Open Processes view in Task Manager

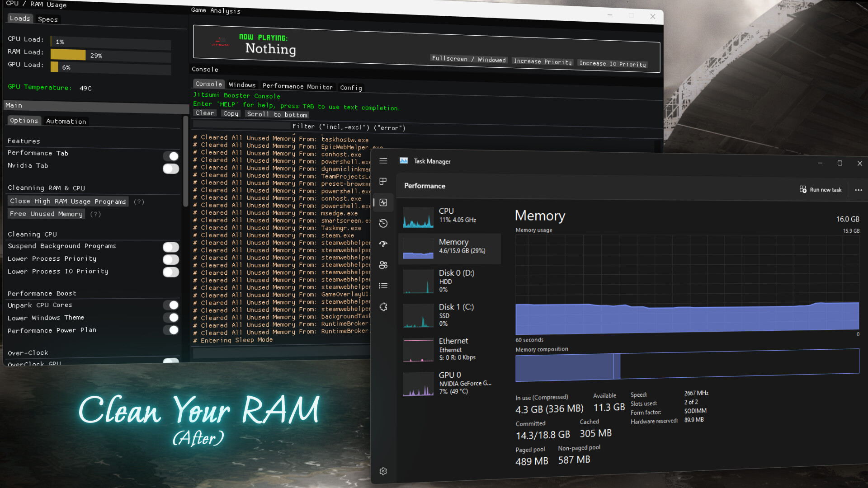(383, 181)
